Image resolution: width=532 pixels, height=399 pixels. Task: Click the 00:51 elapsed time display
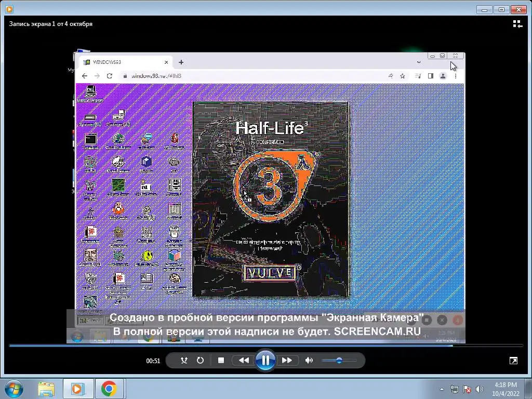[153, 361]
